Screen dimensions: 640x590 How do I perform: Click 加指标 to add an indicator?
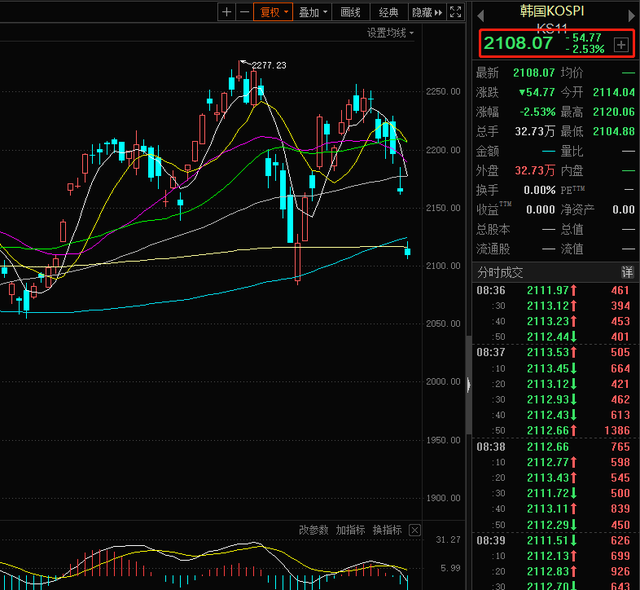(351, 530)
